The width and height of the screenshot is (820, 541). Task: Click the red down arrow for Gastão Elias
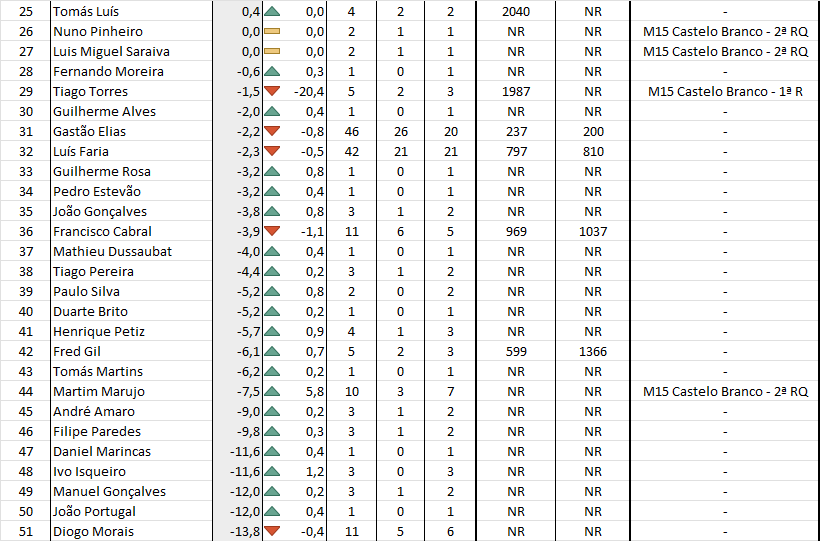(272, 131)
